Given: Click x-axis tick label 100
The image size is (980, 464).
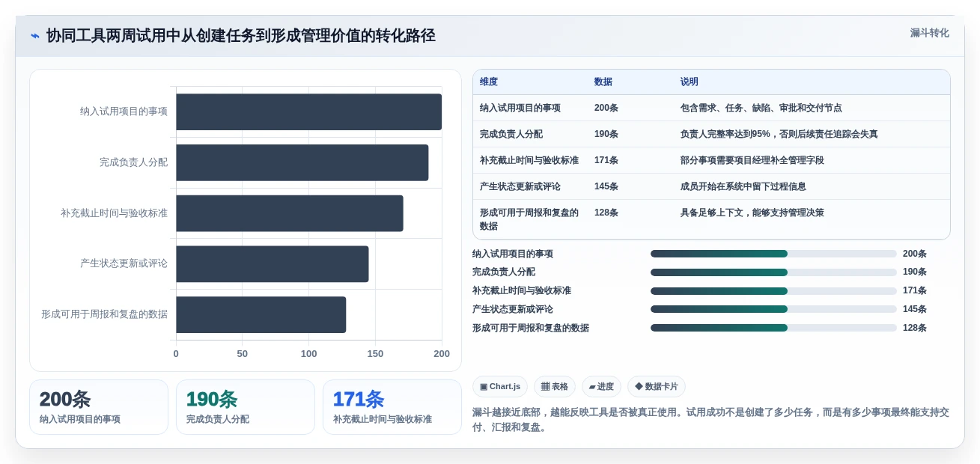Looking at the screenshot, I should [x=308, y=354].
